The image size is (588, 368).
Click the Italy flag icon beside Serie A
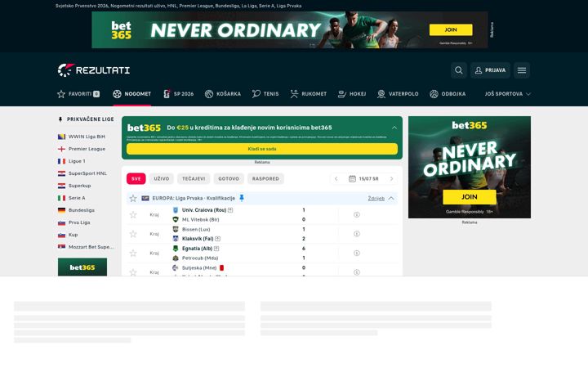tap(61, 198)
